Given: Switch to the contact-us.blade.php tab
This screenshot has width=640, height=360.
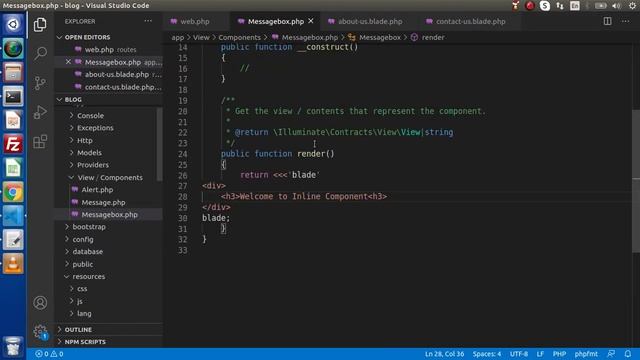Looking at the screenshot, I should 471,21.
